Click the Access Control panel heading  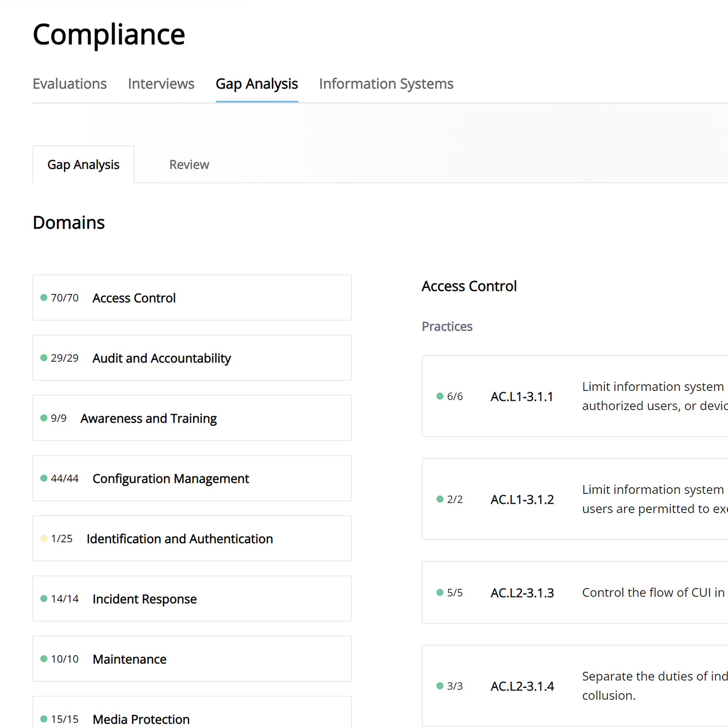pos(469,286)
